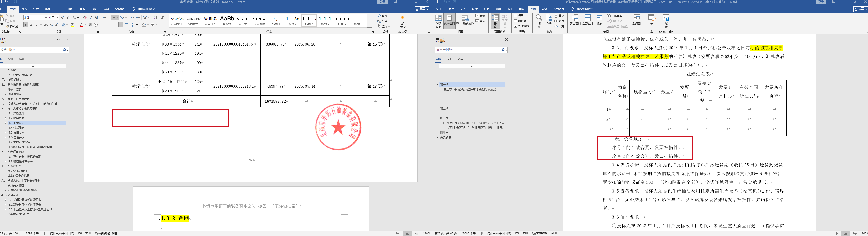Increase font size in left Word window
This screenshot has height=236, width=868.
[62, 18]
